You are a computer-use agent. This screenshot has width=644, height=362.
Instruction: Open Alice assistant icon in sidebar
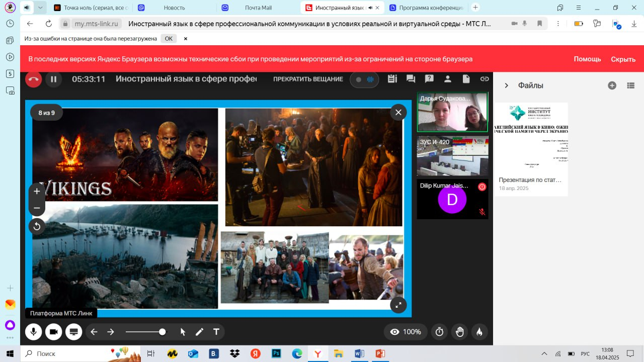[x=10, y=325]
